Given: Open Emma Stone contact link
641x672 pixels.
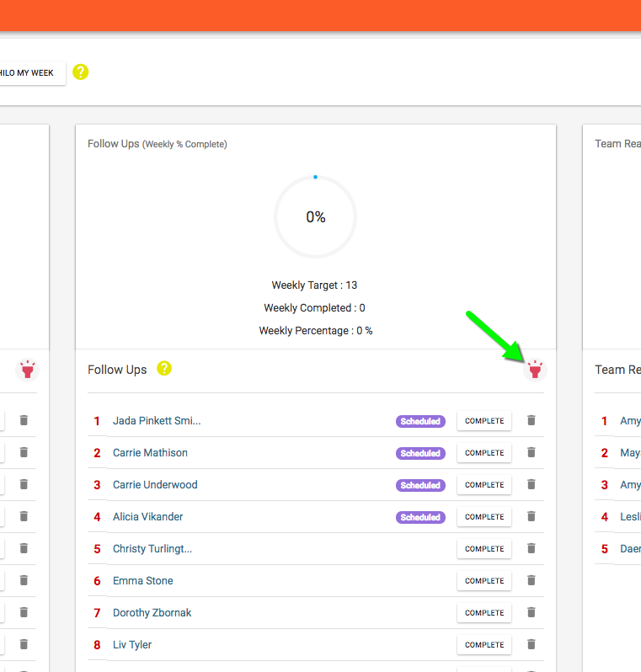Looking at the screenshot, I should pyautogui.click(x=142, y=581).
